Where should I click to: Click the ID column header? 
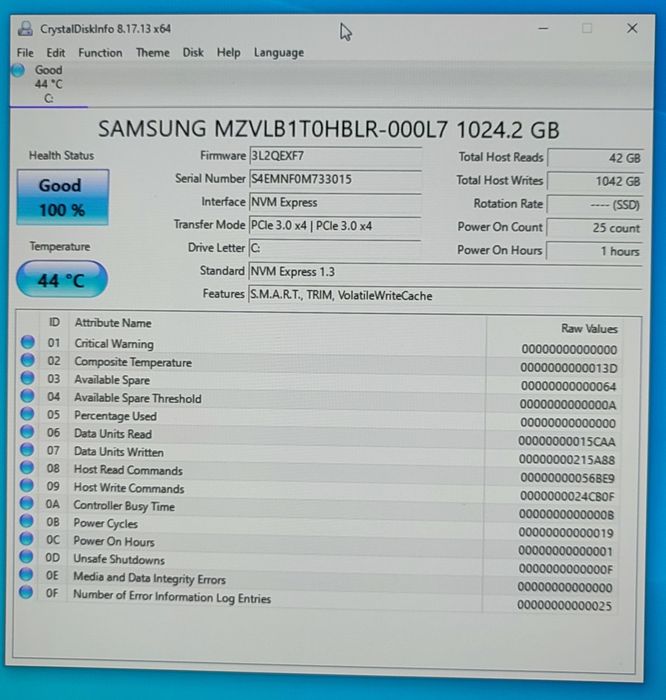[54, 322]
